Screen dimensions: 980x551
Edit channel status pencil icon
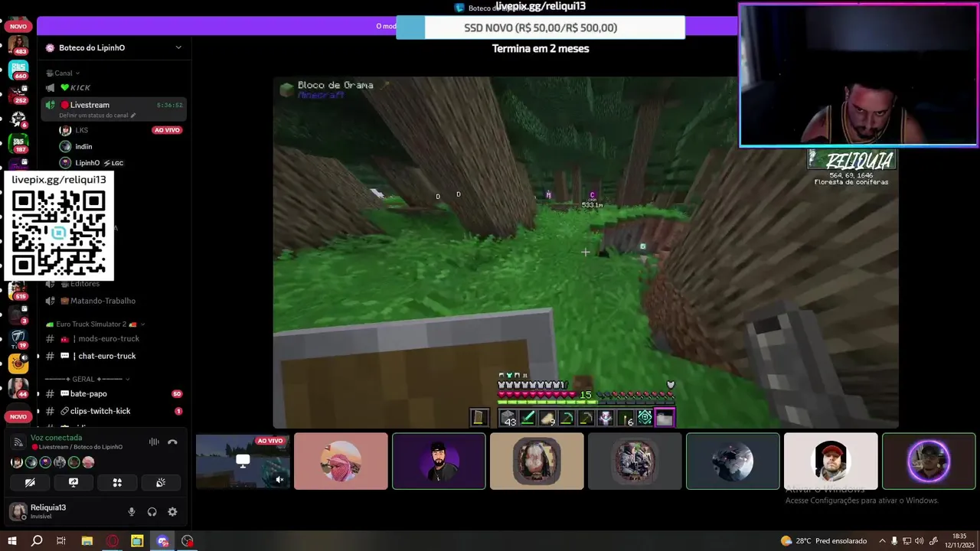tap(133, 116)
